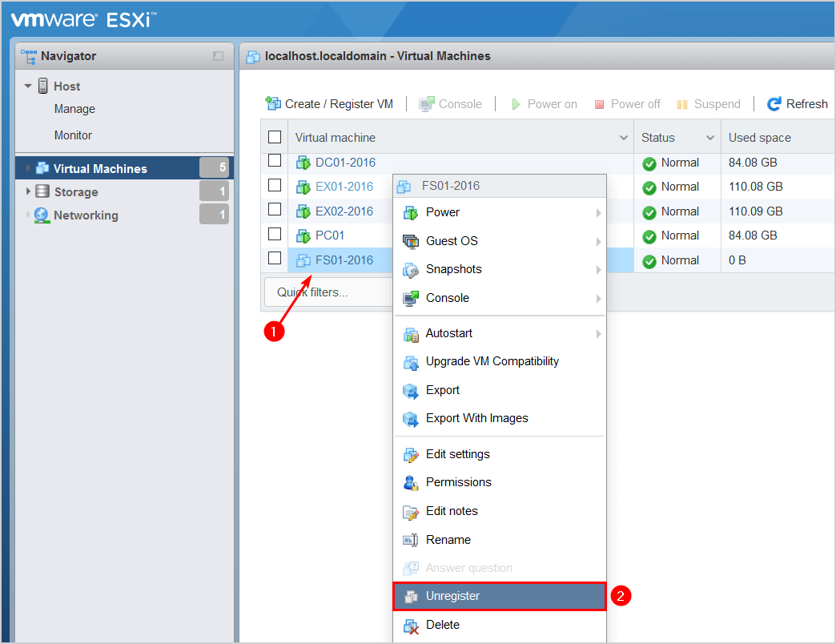
Task: Click the Upgrade VM Compatibility icon
Action: (411, 363)
